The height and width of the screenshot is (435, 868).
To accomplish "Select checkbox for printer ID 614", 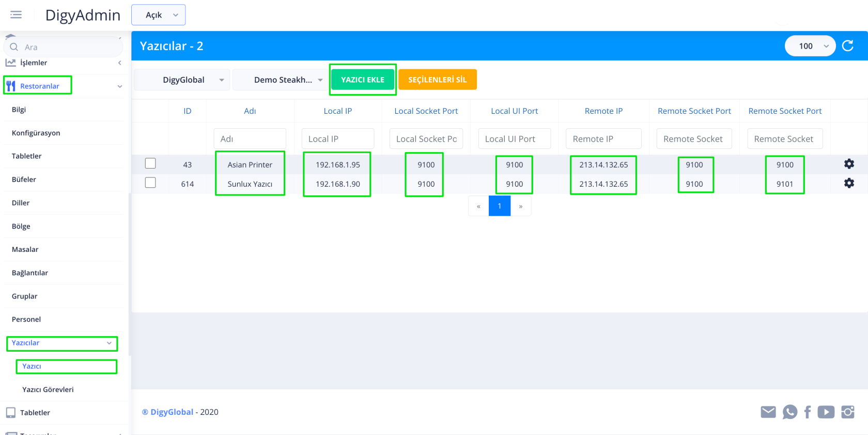I will tap(150, 183).
